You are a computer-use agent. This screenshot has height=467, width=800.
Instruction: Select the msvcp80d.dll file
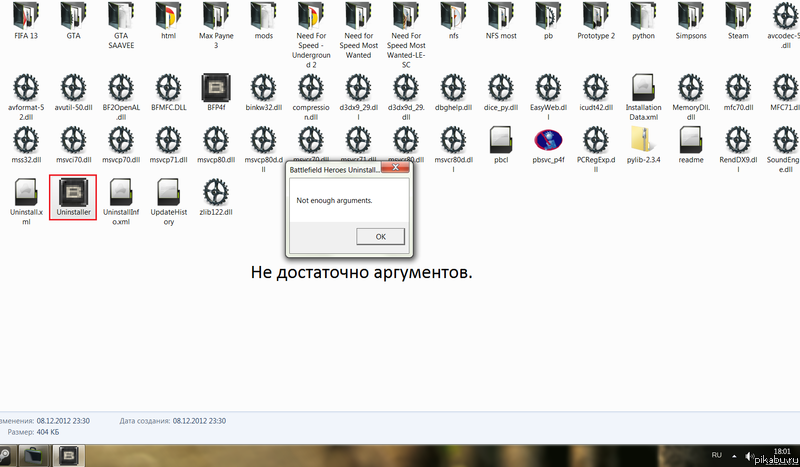[x=263, y=150]
